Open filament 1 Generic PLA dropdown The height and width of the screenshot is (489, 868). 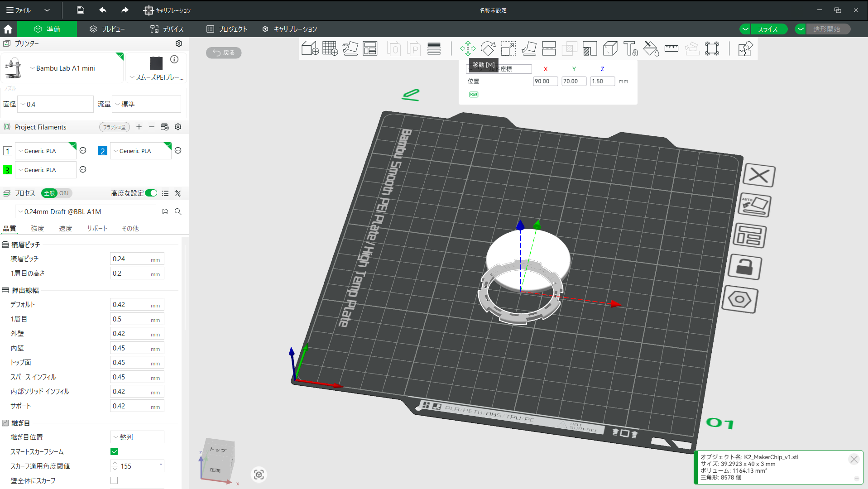[x=46, y=151]
